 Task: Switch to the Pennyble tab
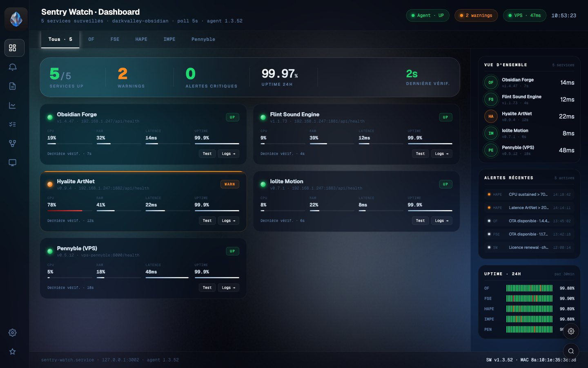[x=203, y=39]
